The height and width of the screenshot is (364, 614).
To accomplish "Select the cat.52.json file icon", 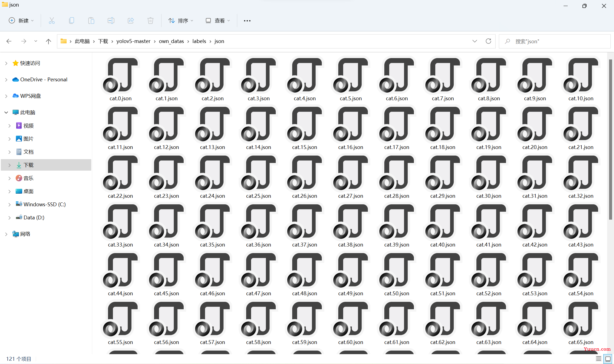I will [x=489, y=270].
